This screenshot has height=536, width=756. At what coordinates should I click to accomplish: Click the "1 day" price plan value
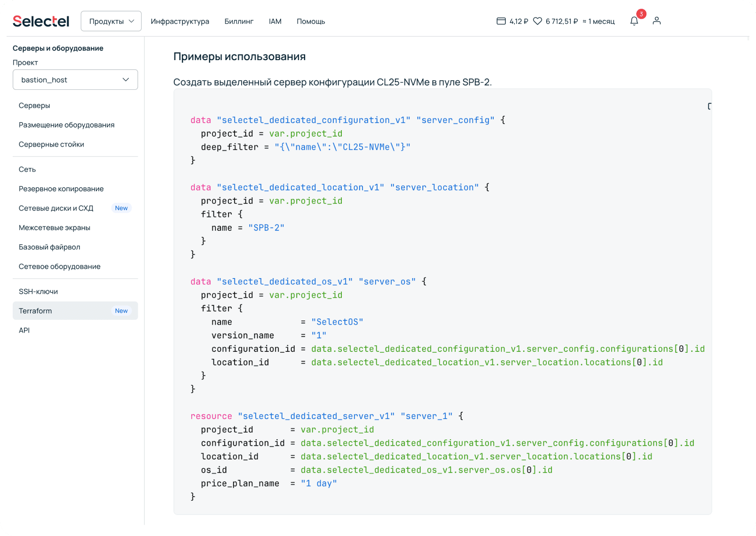[319, 484]
